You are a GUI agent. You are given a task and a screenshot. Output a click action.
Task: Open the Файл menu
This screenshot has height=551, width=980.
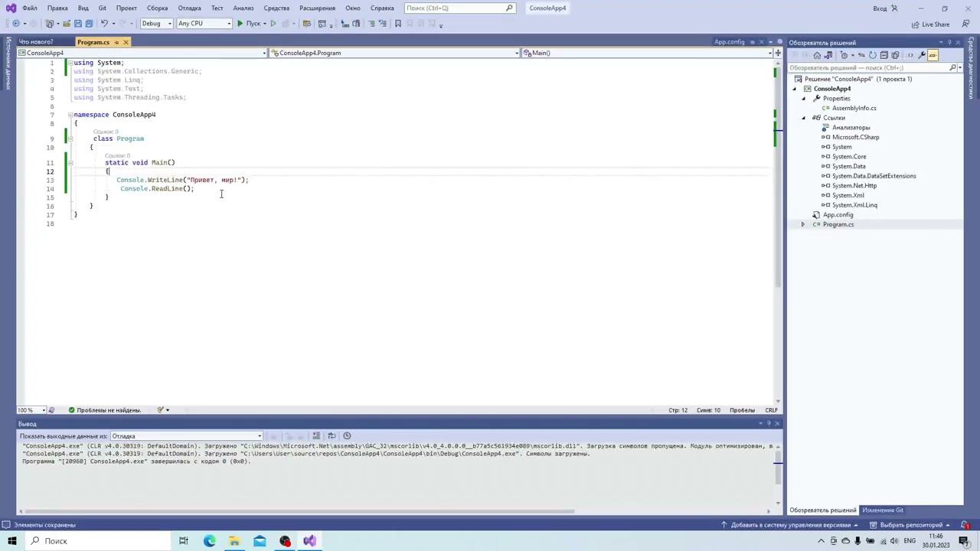pyautogui.click(x=29, y=8)
